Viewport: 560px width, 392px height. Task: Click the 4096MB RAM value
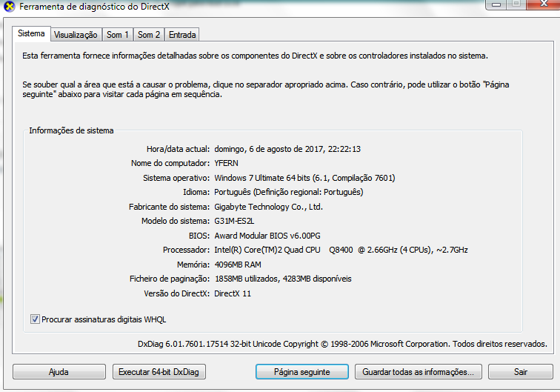[238, 265]
